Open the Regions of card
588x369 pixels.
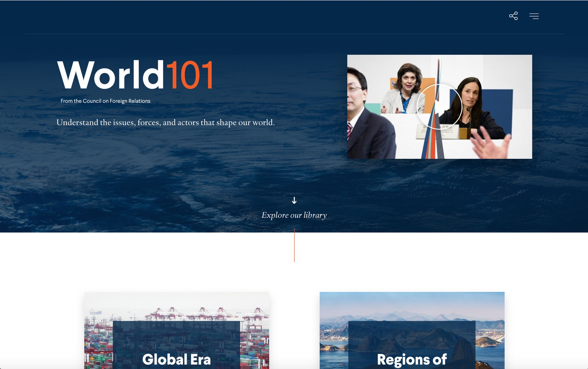[x=412, y=330]
